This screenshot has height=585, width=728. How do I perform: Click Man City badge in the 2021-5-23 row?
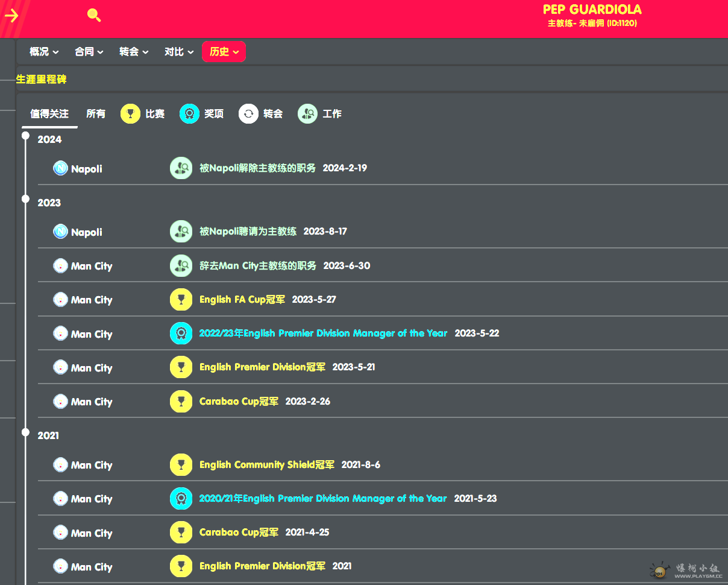(x=60, y=499)
